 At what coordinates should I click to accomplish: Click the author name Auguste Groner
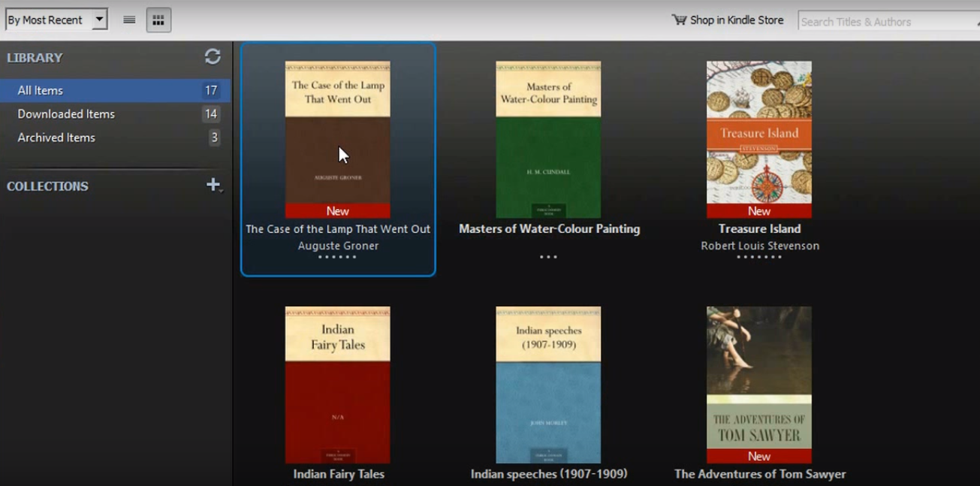coord(338,246)
